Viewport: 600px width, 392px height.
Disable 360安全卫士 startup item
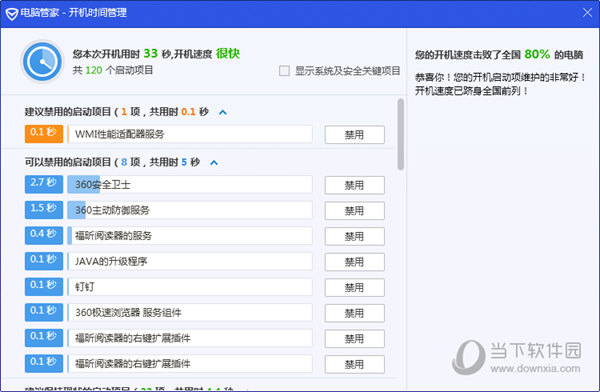[355, 185]
